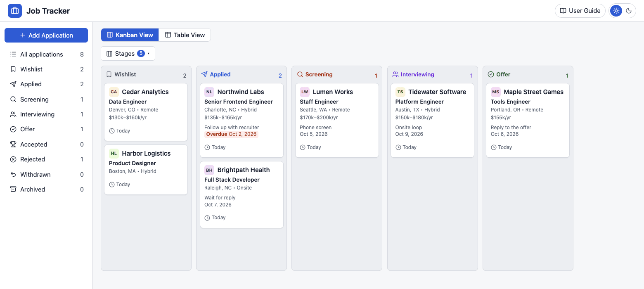Select Interviewing in the sidebar
The height and width of the screenshot is (289, 644).
[x=46, y=114]
